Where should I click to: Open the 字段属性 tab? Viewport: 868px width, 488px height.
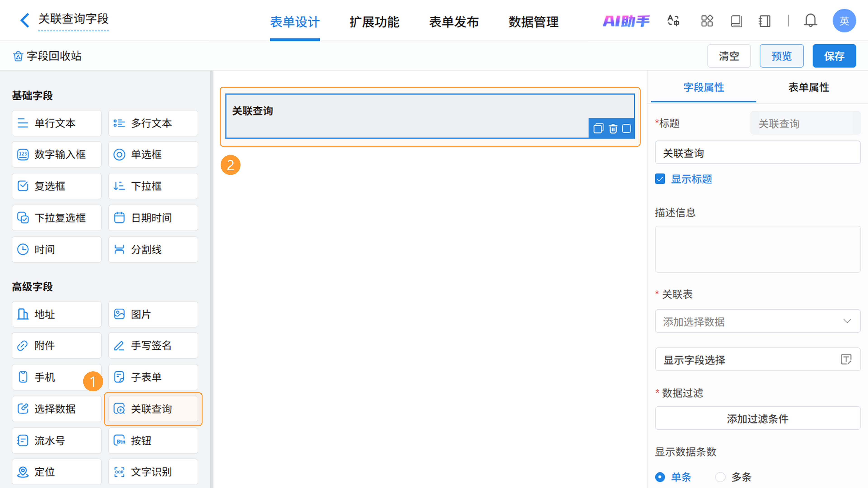(704, 88)
